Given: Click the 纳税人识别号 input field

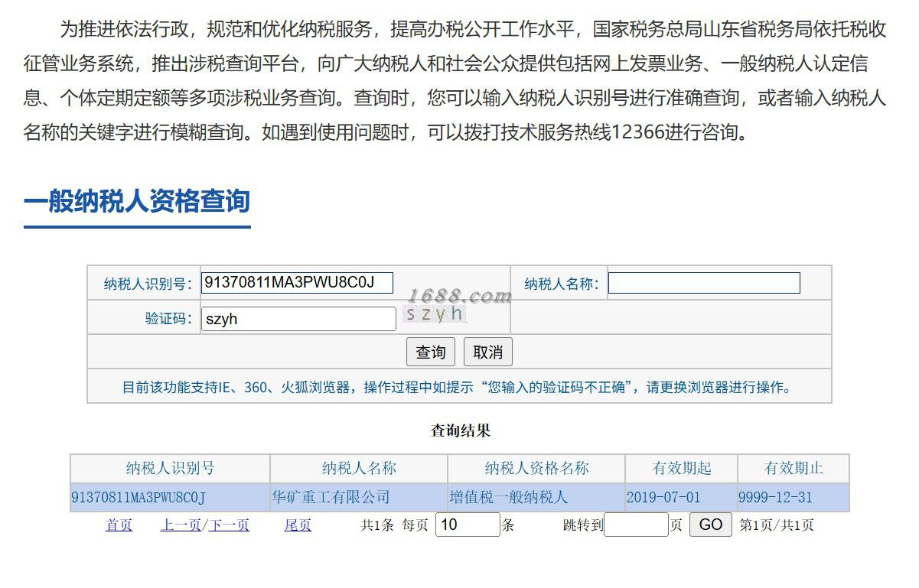Looking at the screenshot, I should 297,283.
